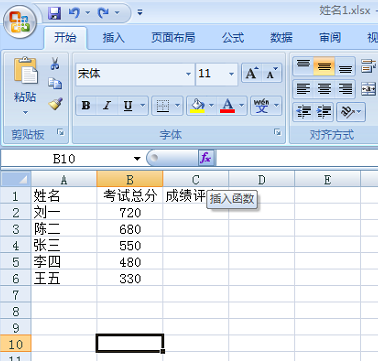Viewport: 378px width, 361px height.
Task: Open the underline style dropdown arrow
Action: click(143, 106)
